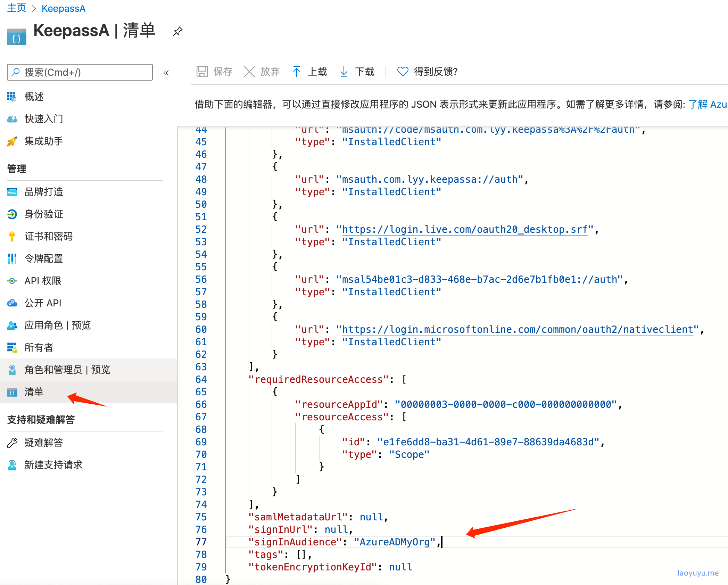Click the cloud icon for 公开 API

[12, 303]
